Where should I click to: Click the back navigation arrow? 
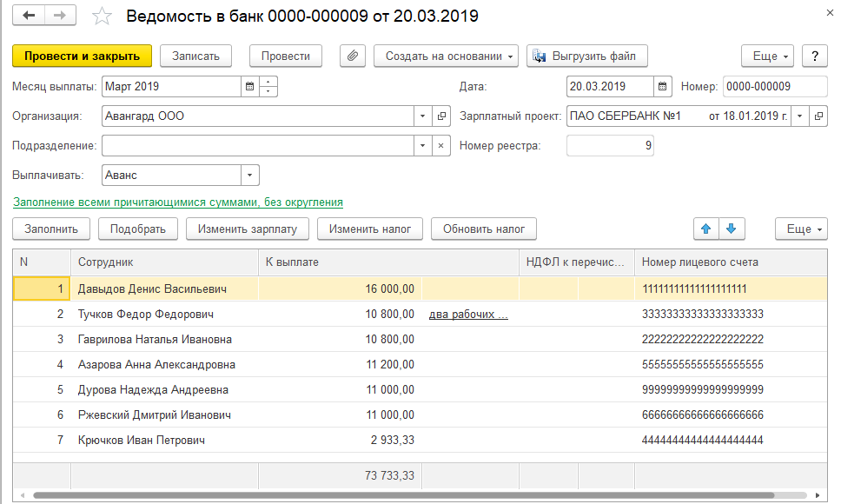(30, 16)
